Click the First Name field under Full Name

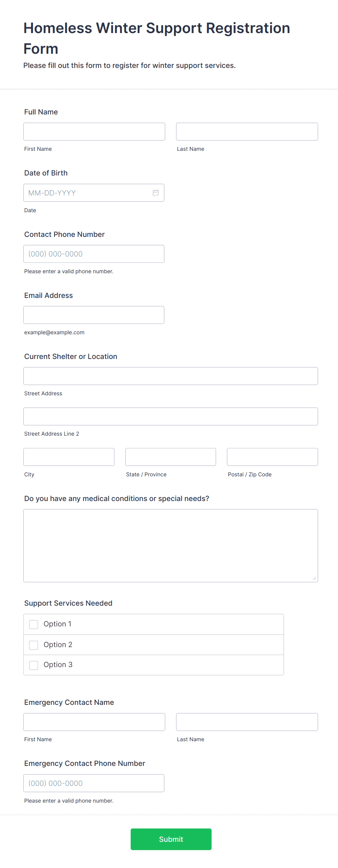tap(94, 132)
